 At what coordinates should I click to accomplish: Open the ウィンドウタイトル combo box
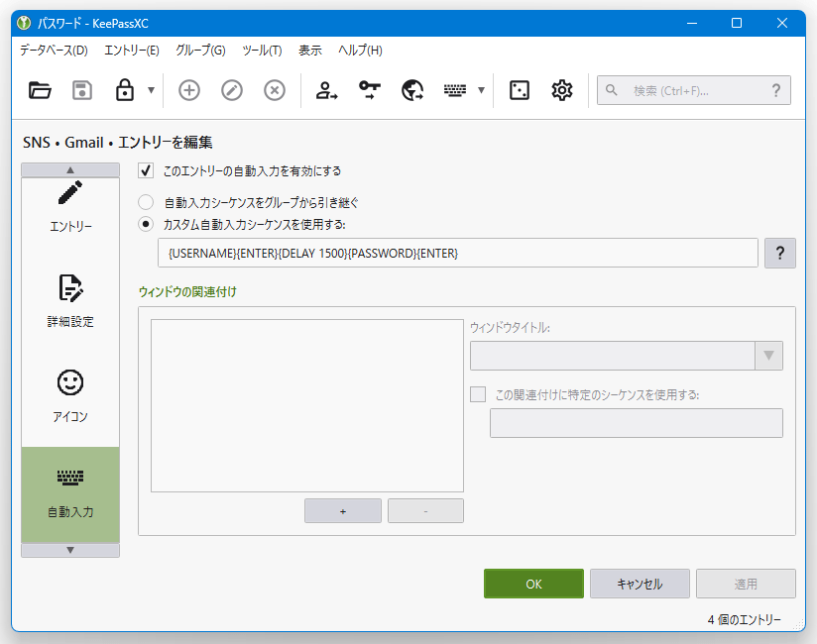click(627, 356)
